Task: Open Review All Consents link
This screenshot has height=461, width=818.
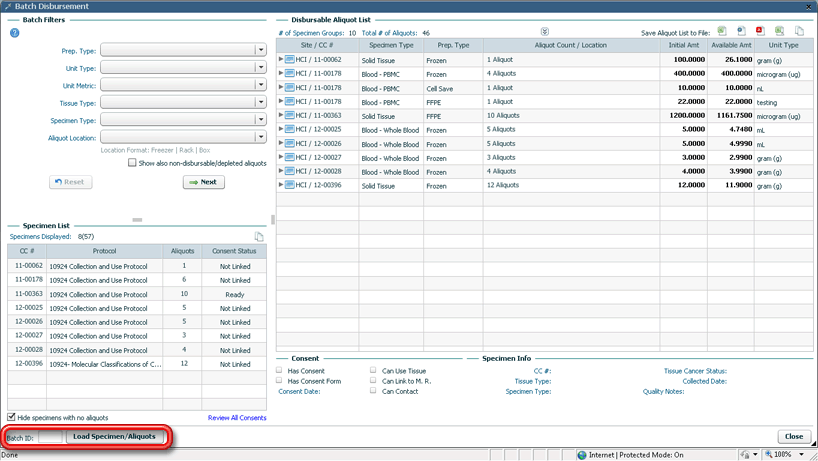Action: (237, 418)
